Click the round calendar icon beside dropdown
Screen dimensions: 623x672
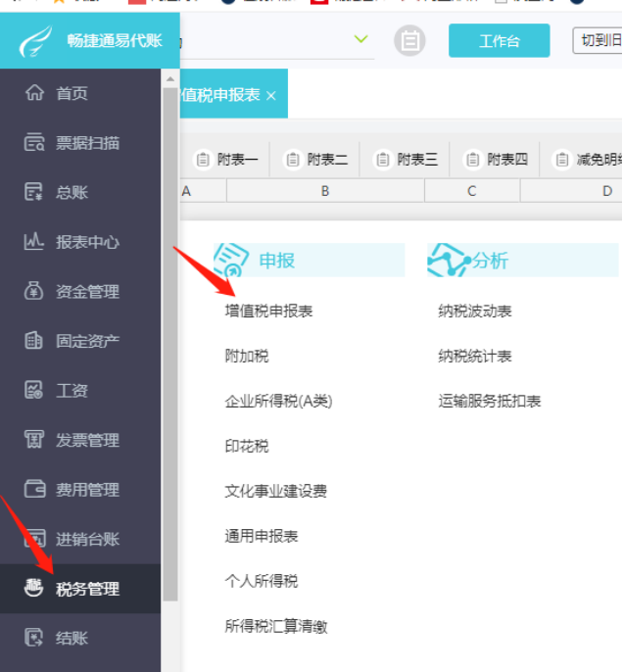409,40
